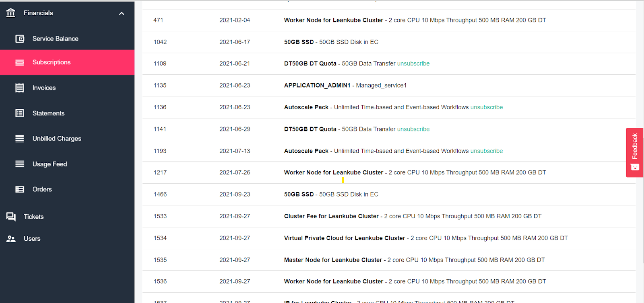Unsubscribe from subscription 1141 DT50GB Quota
The width and height of the screenshot is (644, 303).
pos(413,129)
